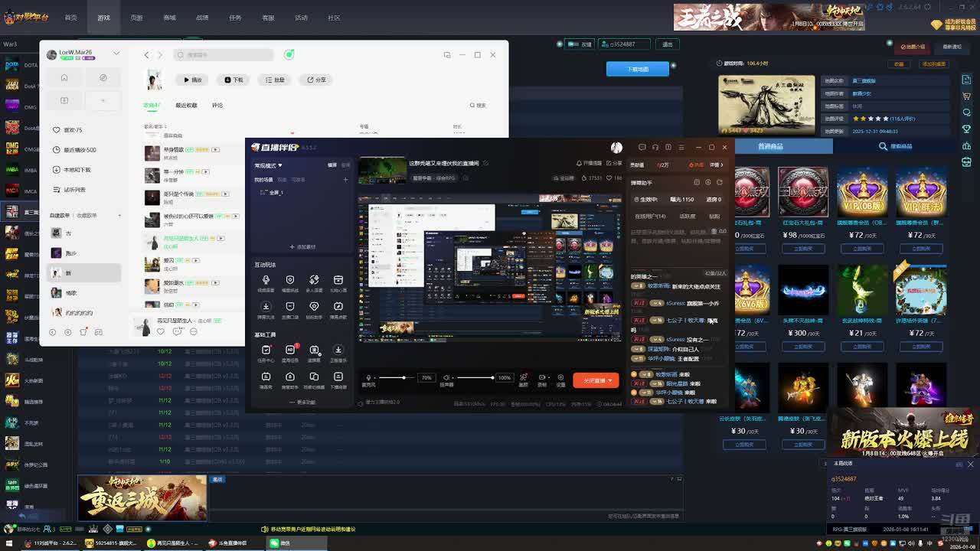This screenshot has width=980, height=551.
Task: Switch to the 最近收藏 tab in music player
Action: (x=186, y=105)
